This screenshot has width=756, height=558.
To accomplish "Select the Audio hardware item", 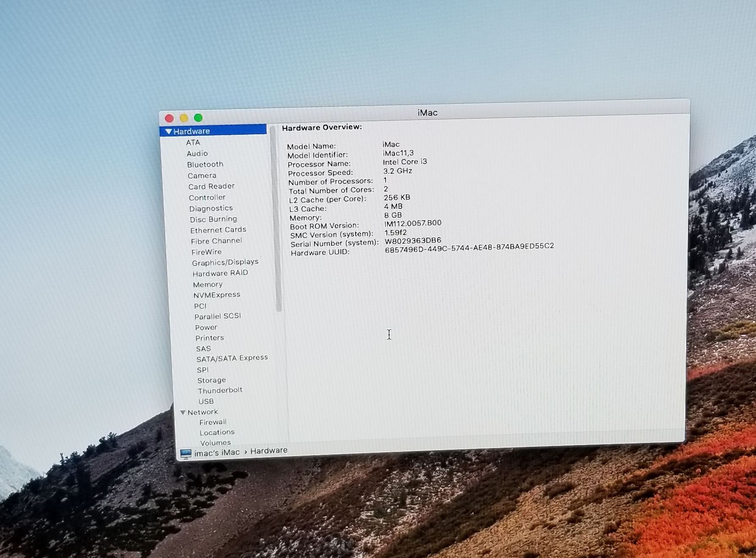I will click(197, 153).
